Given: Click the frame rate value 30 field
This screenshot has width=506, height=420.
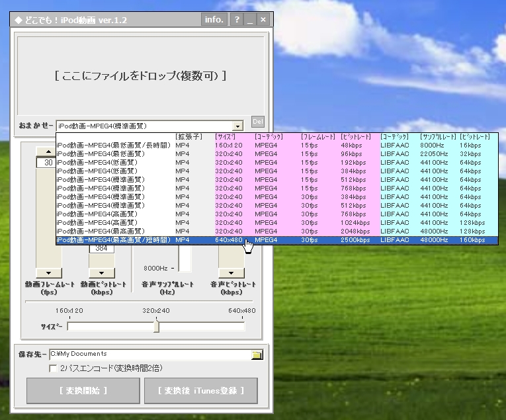Looking at the screenshot, I should [x=46, y=163].
